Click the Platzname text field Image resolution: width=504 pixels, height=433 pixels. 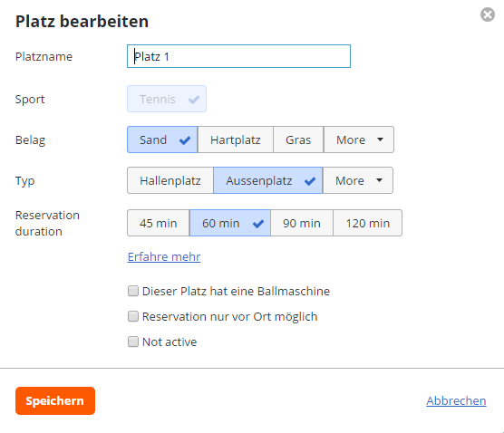[x=238, y=56]
